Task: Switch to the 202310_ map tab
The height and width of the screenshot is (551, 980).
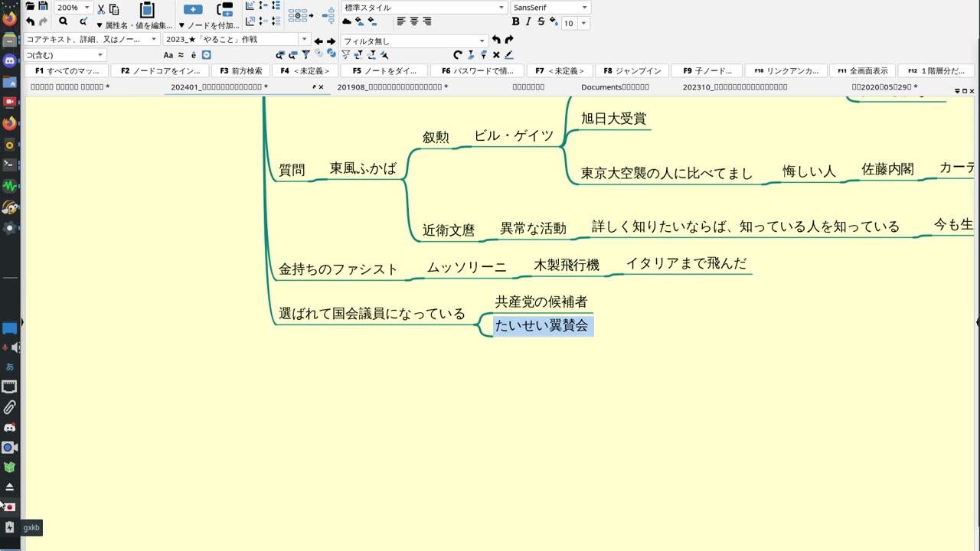Action: (735, 87)
